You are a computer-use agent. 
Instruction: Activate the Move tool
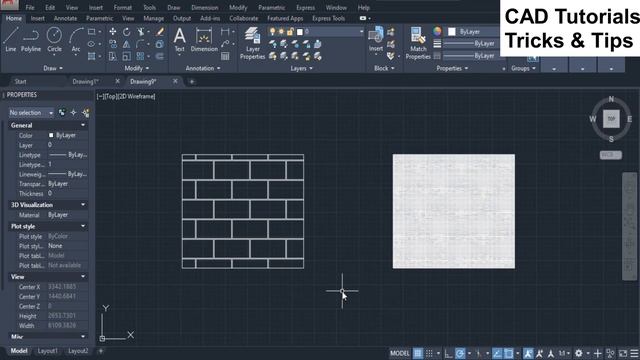pyautogui.click(x=113, y=32)
